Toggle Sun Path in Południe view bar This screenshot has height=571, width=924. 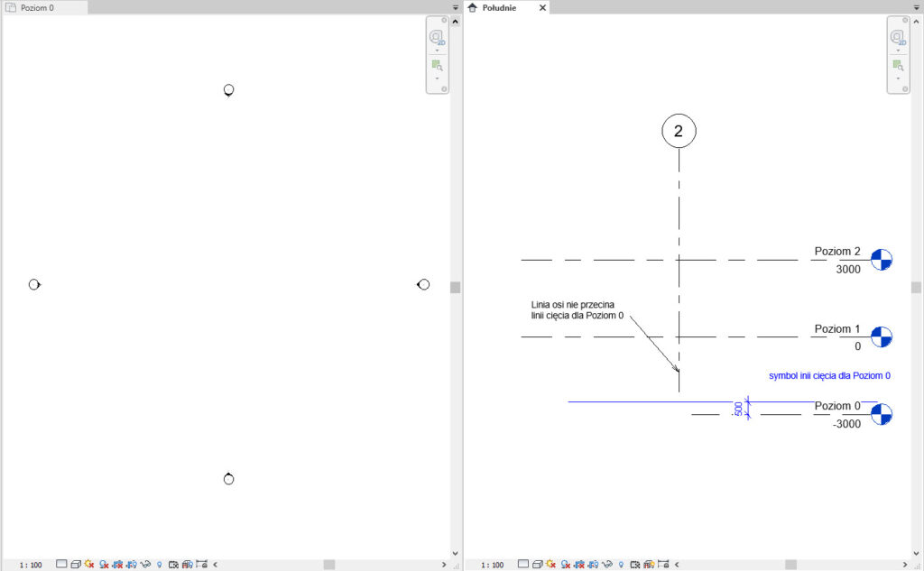point(550,564)
